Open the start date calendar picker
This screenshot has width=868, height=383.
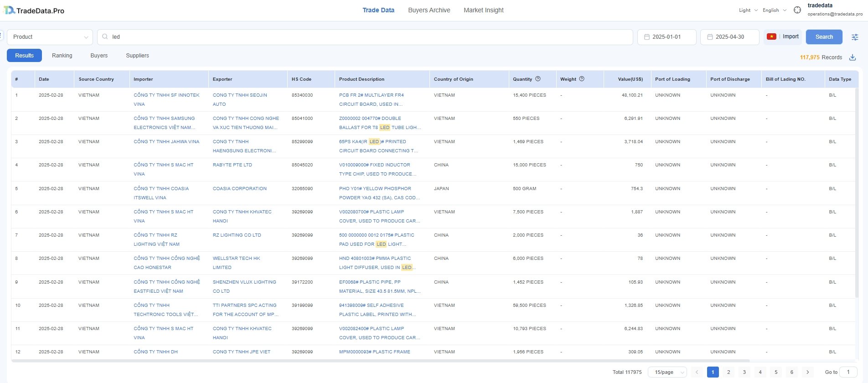tap(666, 37)
